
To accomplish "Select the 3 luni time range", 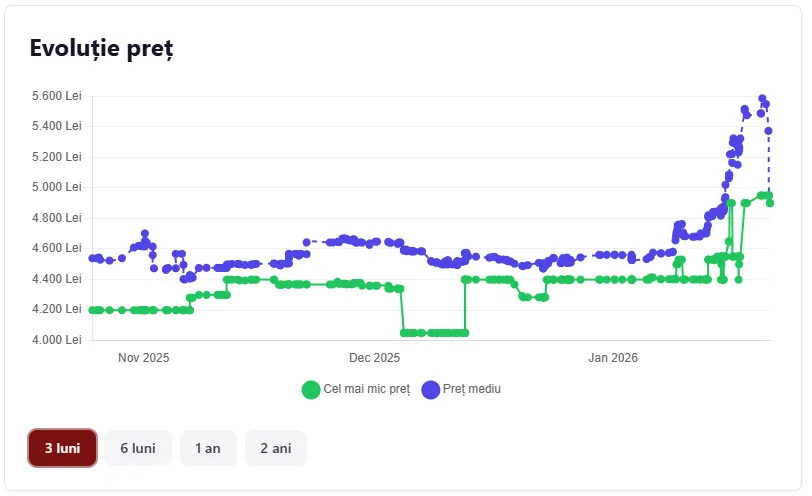I will click(62, 448).
